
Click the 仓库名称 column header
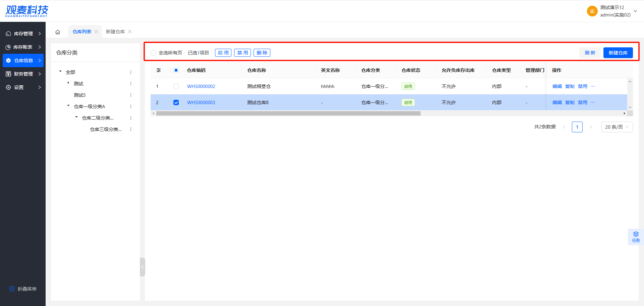pyautogui.click(x=257, y=70)
